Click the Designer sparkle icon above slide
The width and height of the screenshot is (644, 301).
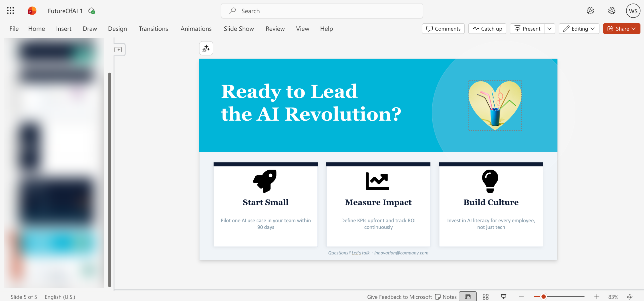click(x=206, y=48)
